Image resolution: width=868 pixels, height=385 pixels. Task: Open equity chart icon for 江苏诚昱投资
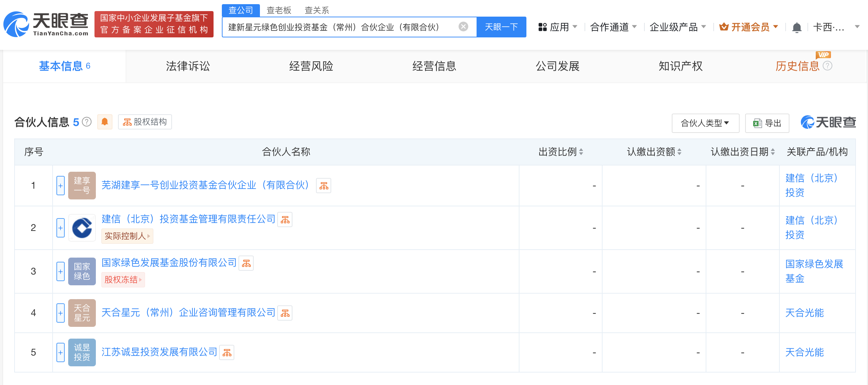[x=227, y=353]
